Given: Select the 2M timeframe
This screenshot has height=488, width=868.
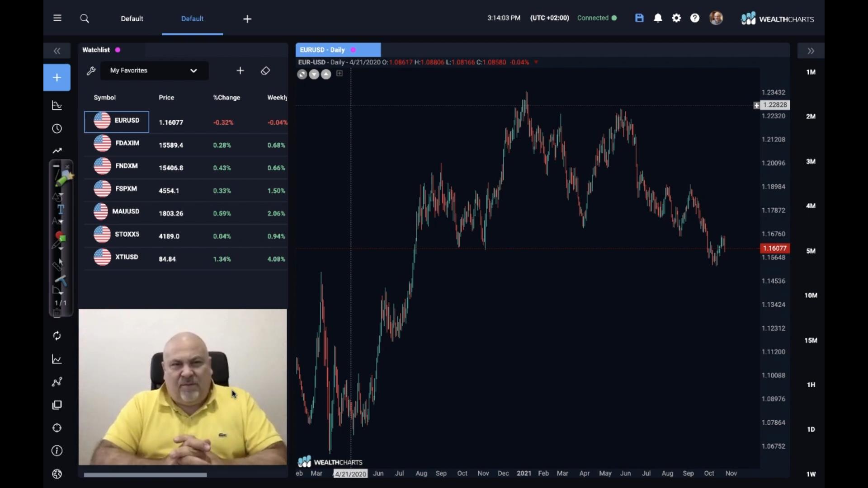Looking at the screenshot, I should [x=811, y=116].
